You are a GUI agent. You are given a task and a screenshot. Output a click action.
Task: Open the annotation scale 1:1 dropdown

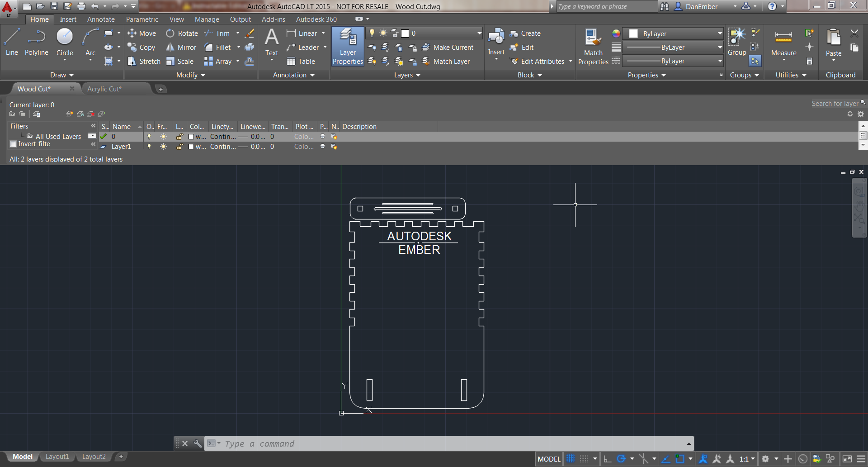[x=747, y=459]
